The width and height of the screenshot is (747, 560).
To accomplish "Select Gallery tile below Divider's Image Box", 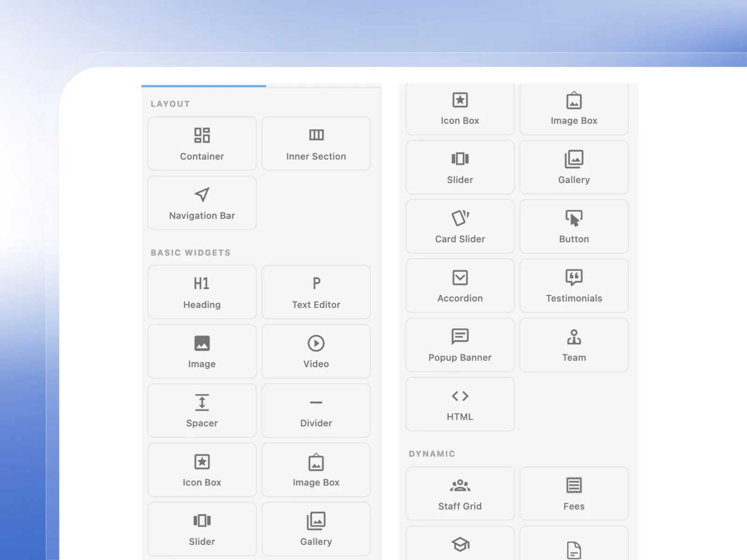I will [x=316, y=529].
